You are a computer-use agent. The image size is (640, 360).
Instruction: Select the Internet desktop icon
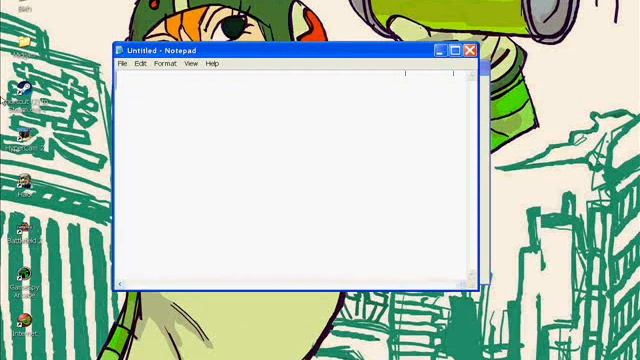(x=24, y=320)
